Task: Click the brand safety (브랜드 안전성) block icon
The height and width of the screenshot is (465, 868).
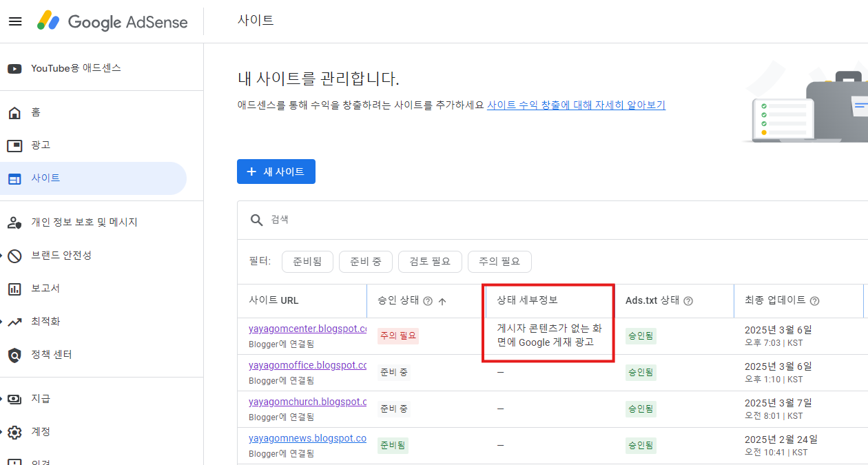Action: point(14,256)
